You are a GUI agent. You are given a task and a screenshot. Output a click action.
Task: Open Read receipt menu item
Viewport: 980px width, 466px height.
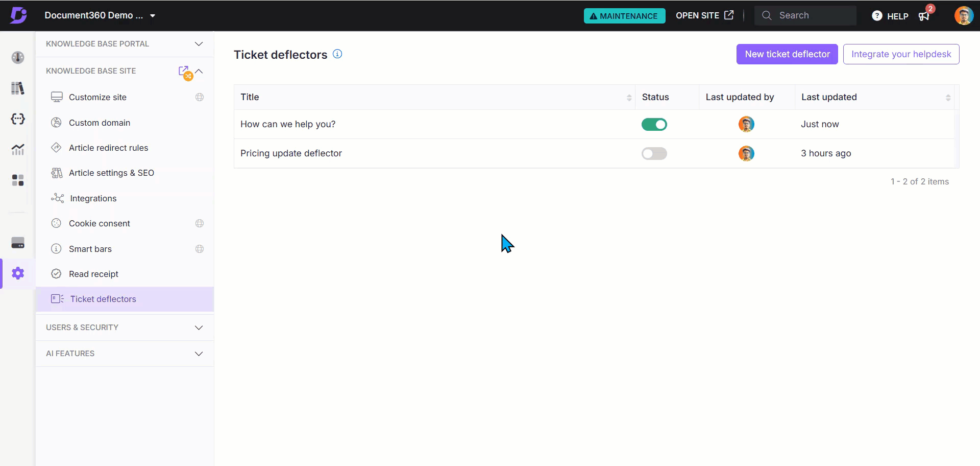(125, 274)
